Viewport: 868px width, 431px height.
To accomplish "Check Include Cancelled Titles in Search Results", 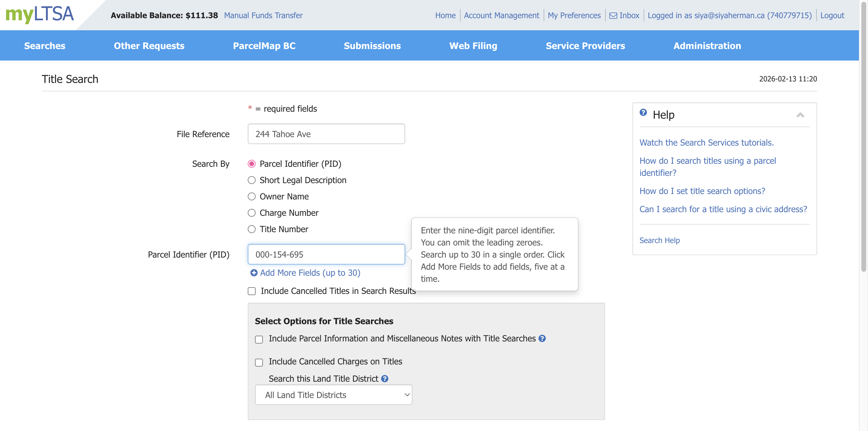I will pos(252,291).
